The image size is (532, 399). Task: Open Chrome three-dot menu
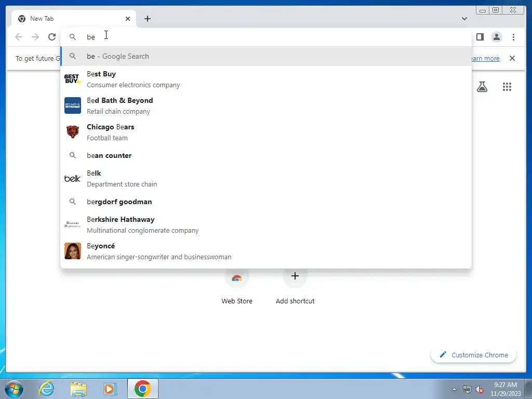click(x=513, y=37)
